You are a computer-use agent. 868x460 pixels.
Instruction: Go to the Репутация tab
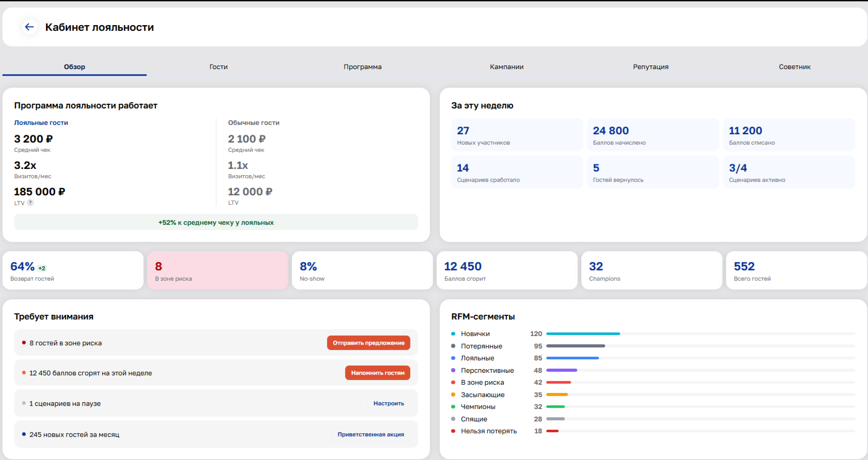[651, 67]
